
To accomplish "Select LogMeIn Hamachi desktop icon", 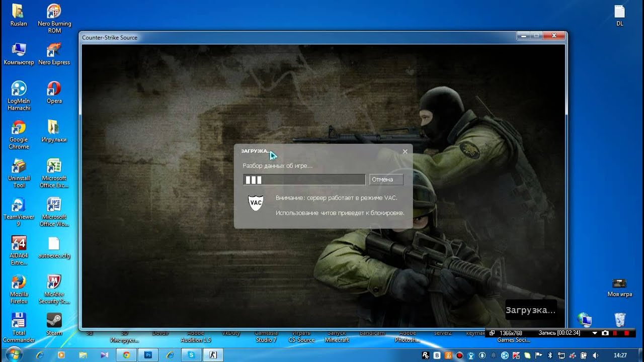I will click(x=19, y=96).
